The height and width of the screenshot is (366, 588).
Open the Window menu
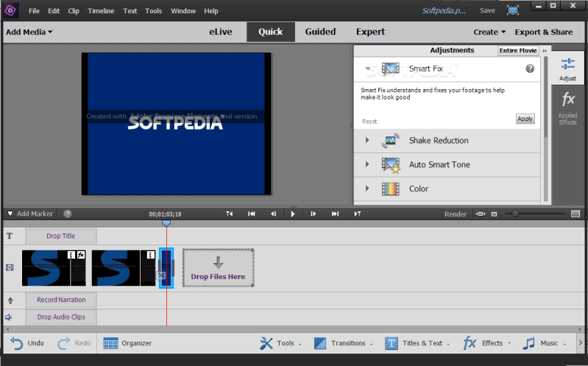183,11
